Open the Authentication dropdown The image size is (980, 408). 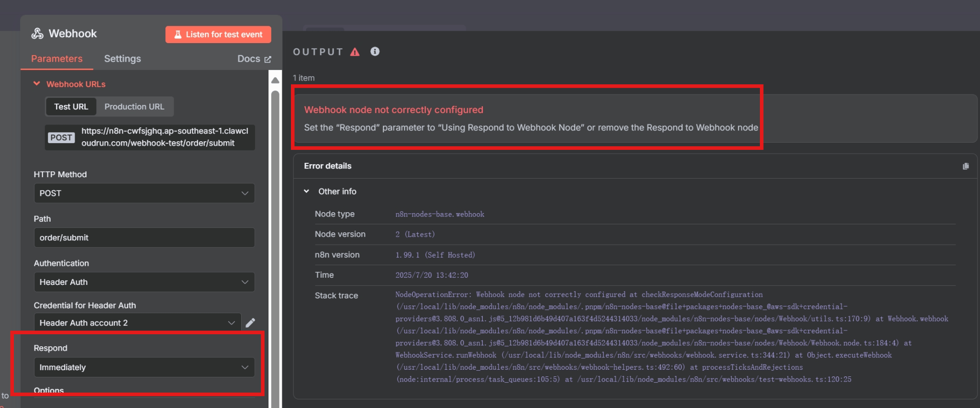click(x=144, y=282)
